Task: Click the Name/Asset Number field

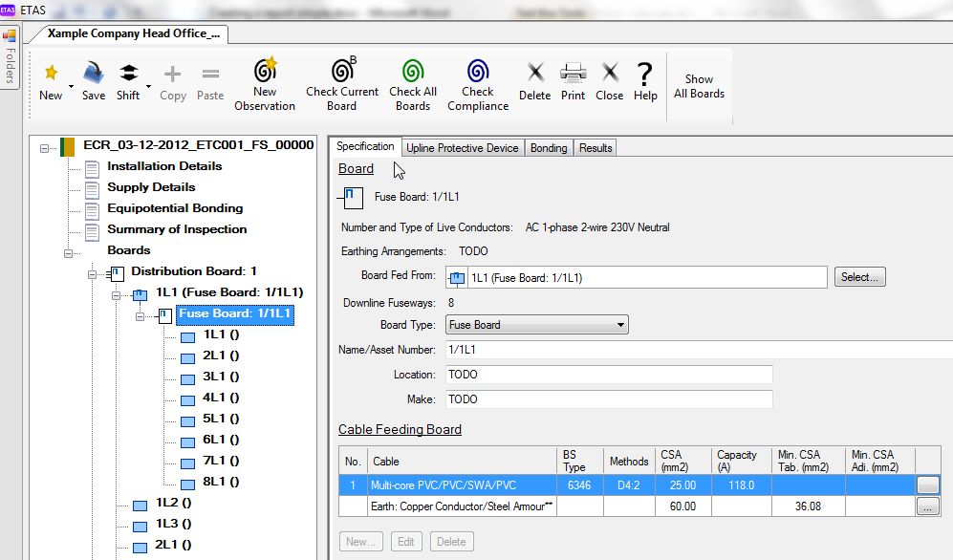Action: tap(699, 350)
